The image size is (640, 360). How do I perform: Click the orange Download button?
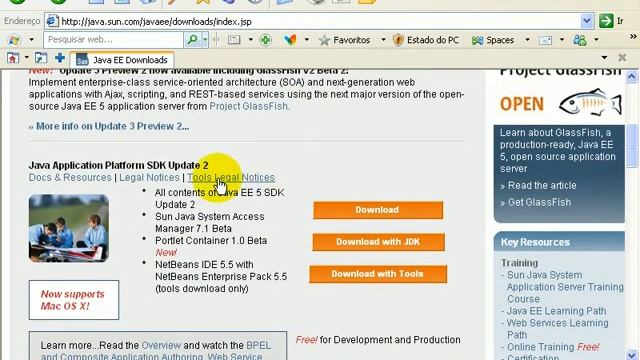click(378, 210)
